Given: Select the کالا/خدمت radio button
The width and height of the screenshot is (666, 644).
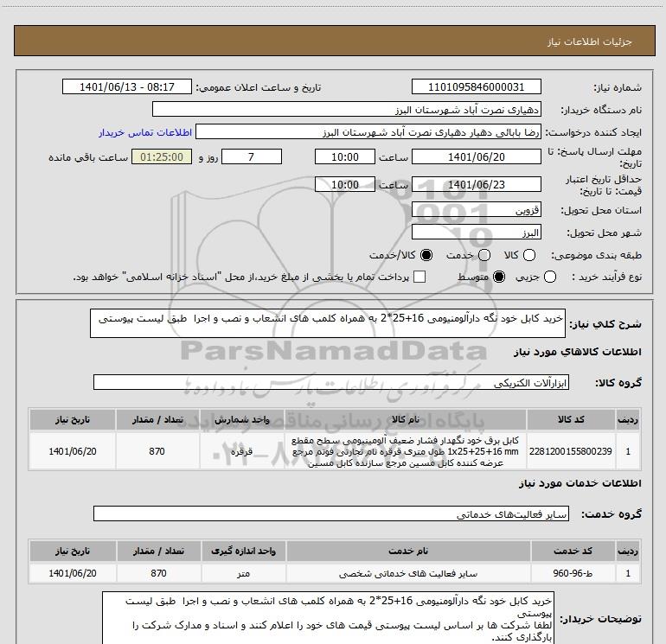Looking at the screenshot, I should [x=426, y=255].
